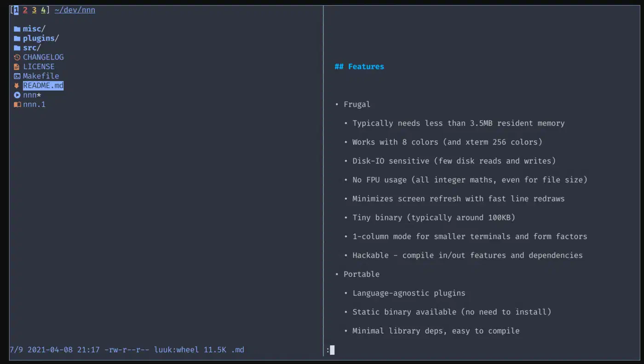
Task: Switch to context tab 2
Action: (x=25, y=10)
